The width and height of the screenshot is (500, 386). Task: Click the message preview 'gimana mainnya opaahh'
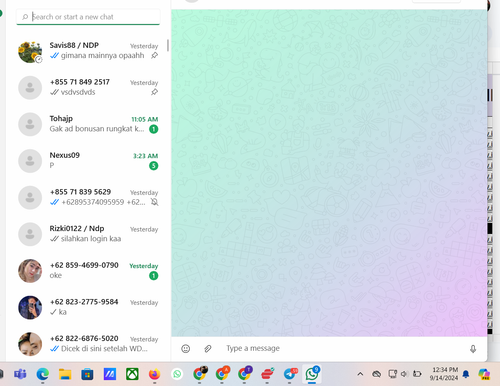102,55
